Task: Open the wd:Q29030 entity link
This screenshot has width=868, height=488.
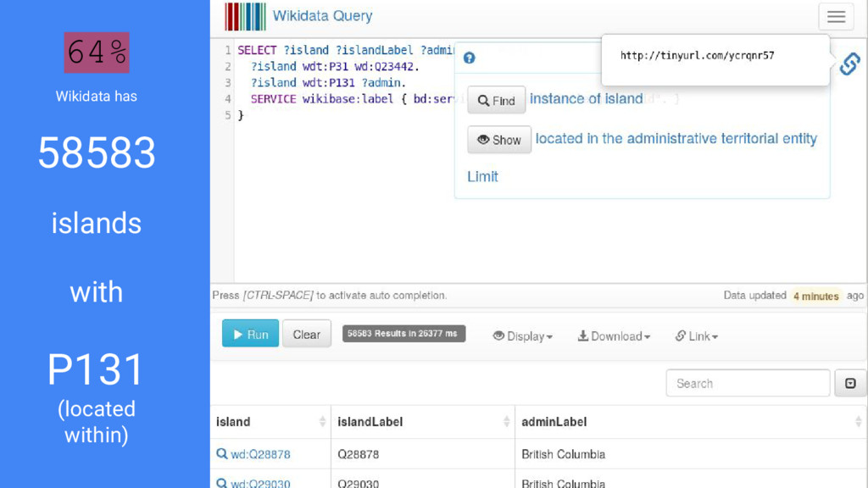Action: point(260,483)
